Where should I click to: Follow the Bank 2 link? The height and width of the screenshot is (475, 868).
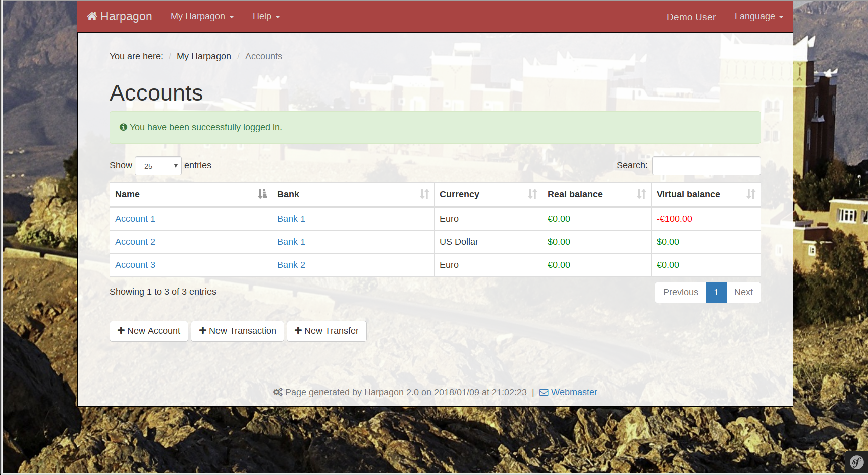(291, 265)
